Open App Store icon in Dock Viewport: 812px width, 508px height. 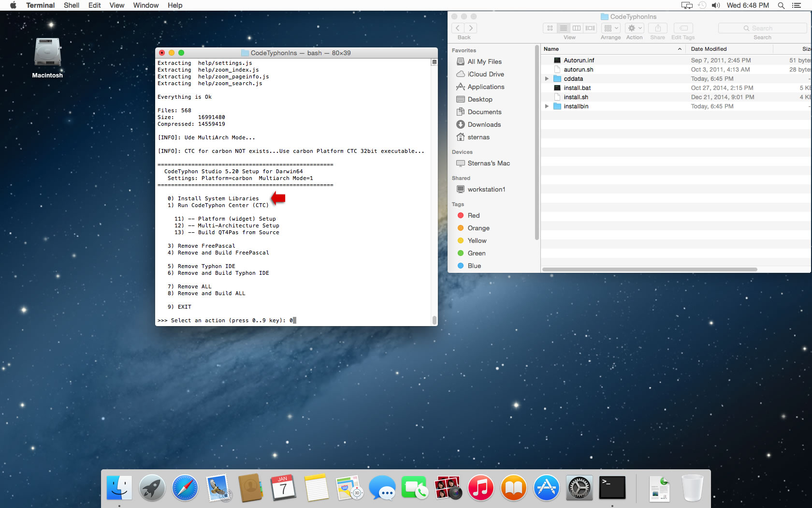click(x=546, y=487)
